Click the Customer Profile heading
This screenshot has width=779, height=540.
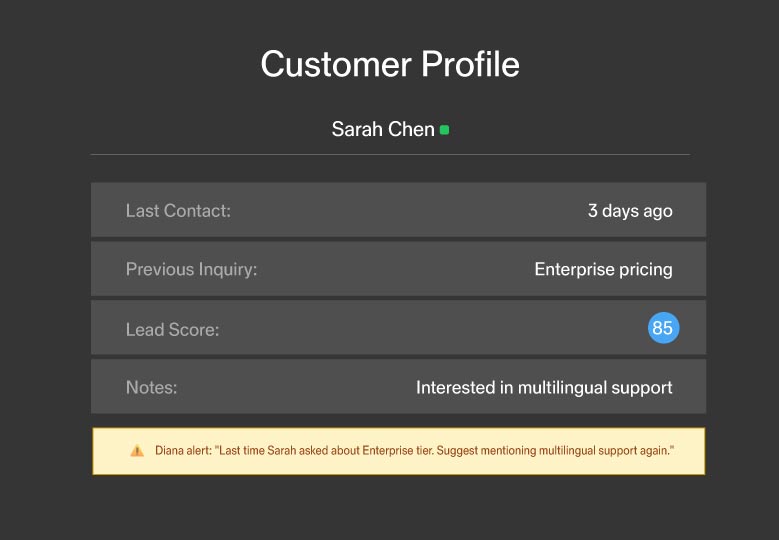coord(390,65)
